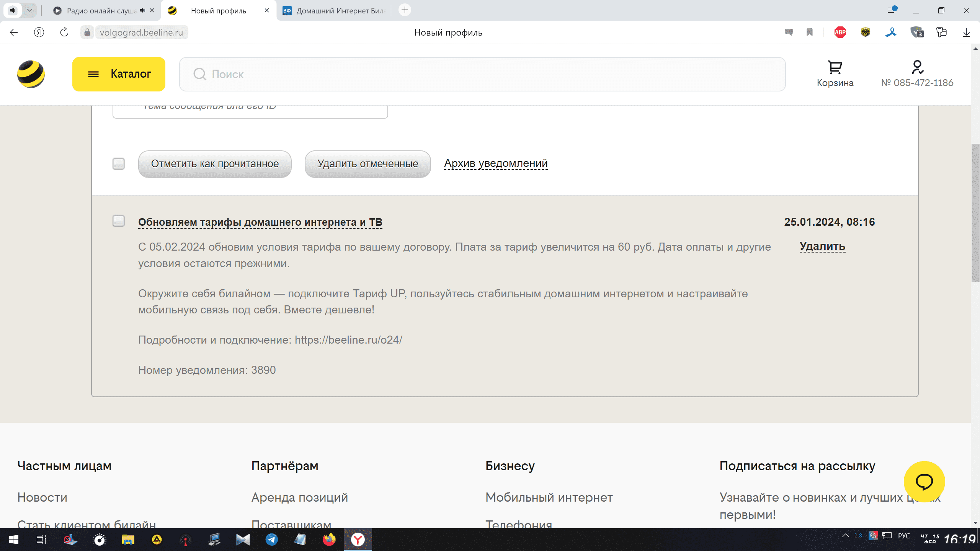Viewport: 980px width, 551px height.
Task: Click the Beeline bee logo
Action: pos(31,74)
